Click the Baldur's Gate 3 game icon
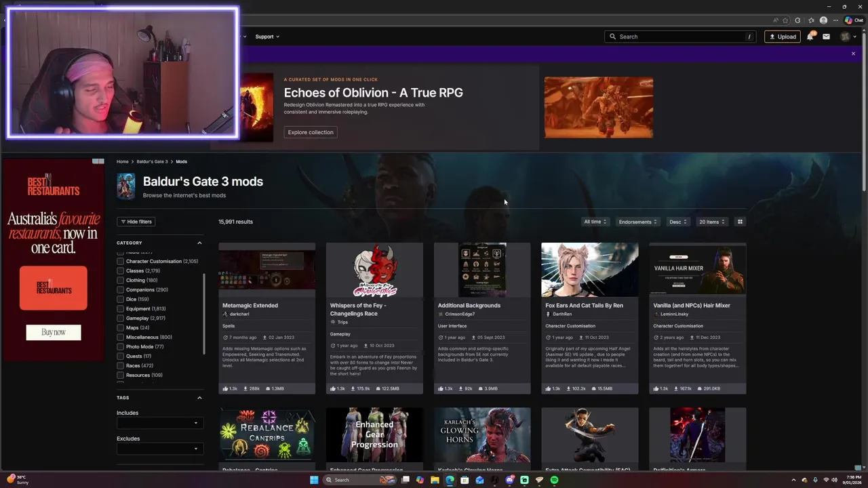This screenshot has width=868, height=488. tap(125, 186)
